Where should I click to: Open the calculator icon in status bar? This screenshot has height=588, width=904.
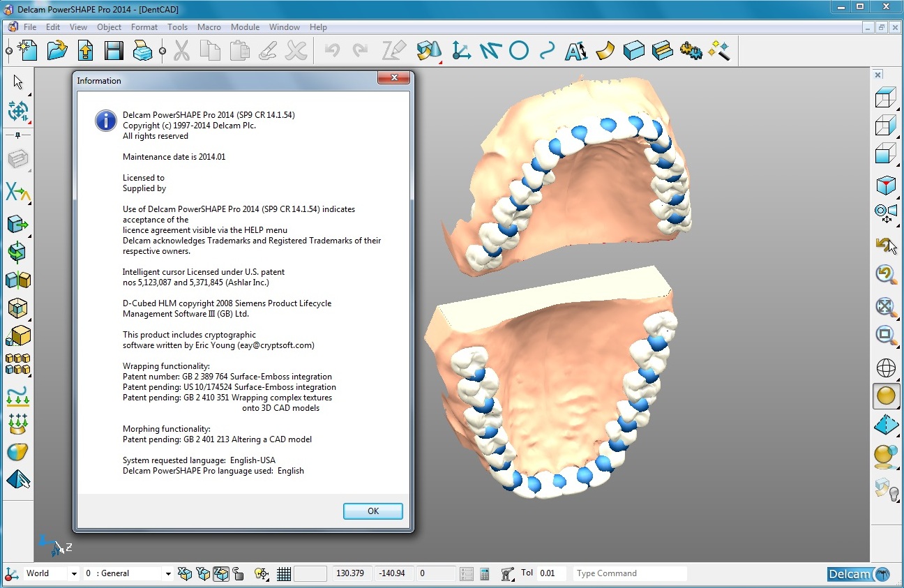(x=485, y=573)
